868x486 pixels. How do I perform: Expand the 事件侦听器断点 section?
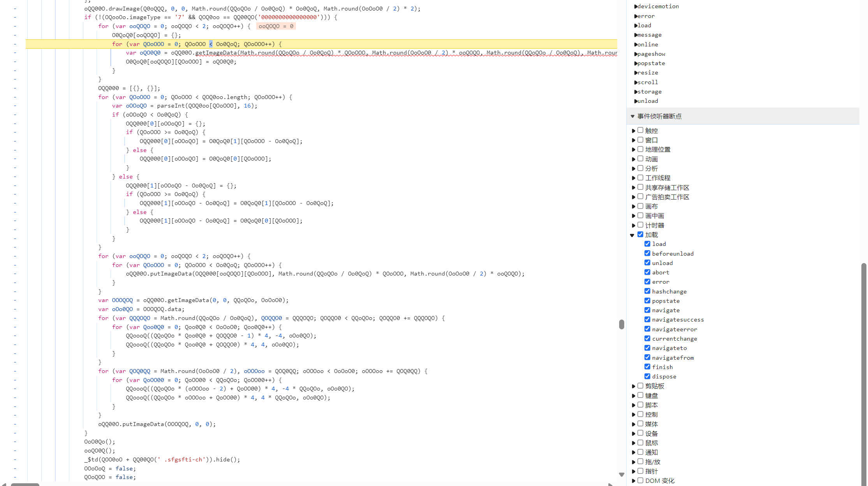[x=634, y=116]
